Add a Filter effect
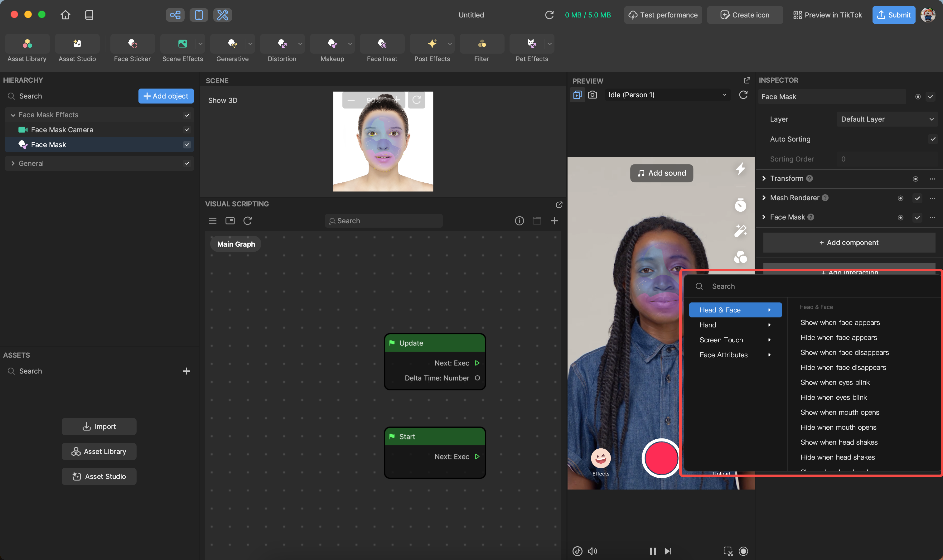Screen dimensions: 943x560 (x=481, y=48)
